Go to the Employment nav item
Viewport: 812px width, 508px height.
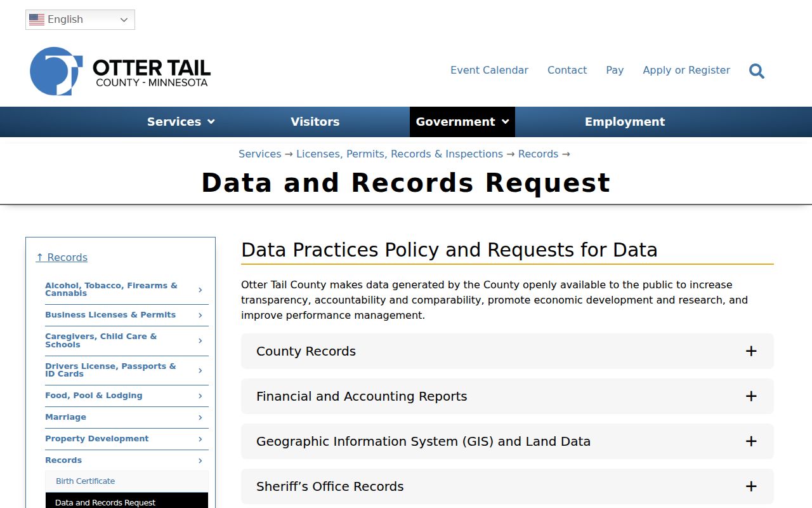(625, 122)
